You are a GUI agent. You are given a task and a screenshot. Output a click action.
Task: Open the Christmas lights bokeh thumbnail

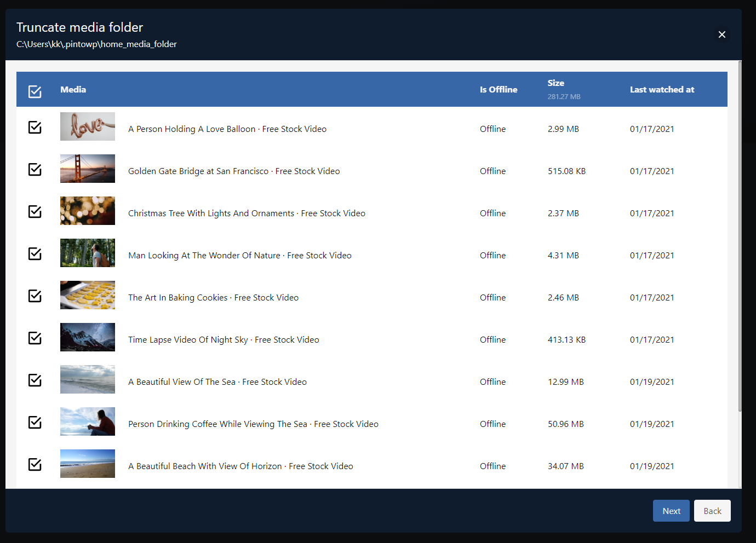tap(88, 211)
